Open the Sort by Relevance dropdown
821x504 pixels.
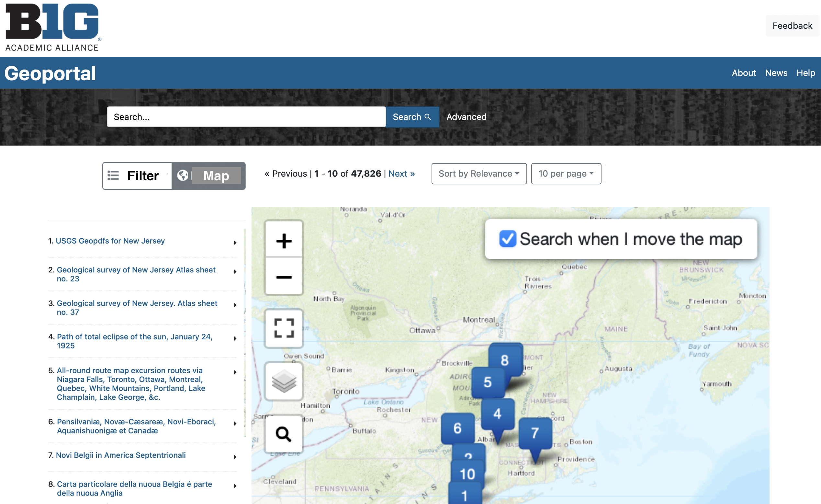point(479,173)
